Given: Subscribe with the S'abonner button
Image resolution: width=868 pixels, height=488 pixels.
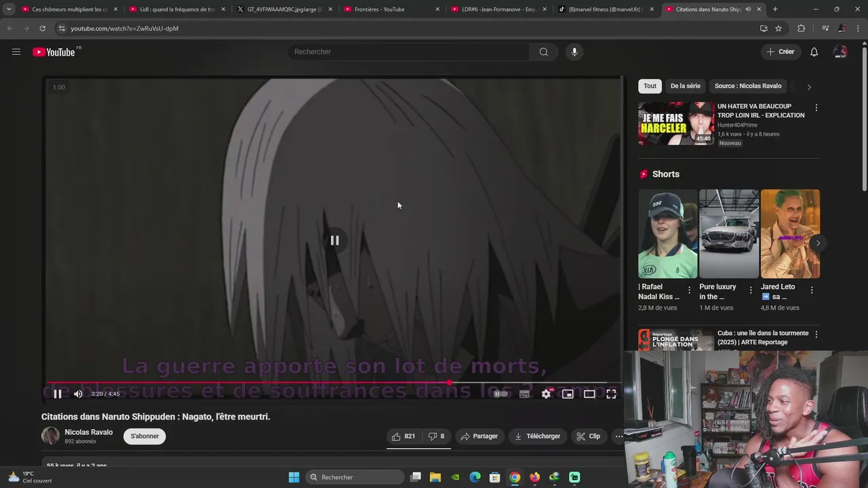Looking at the screenshot, I should (x=145, y=436).
